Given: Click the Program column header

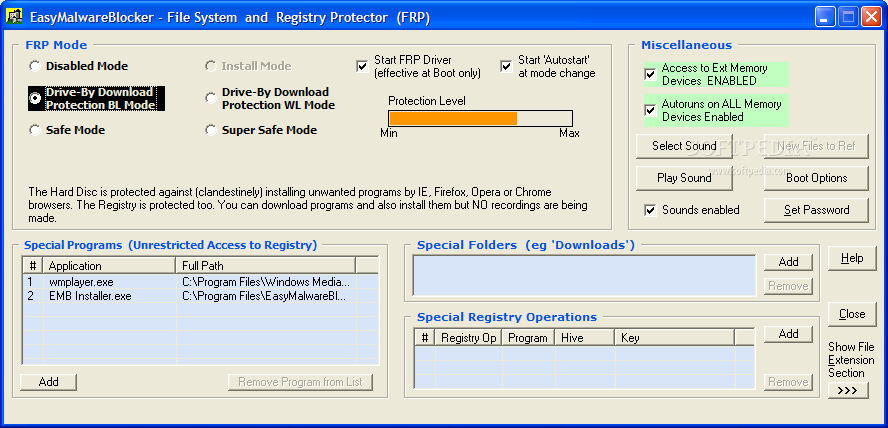Looking at the screenshot, I should tap(528, 338).
